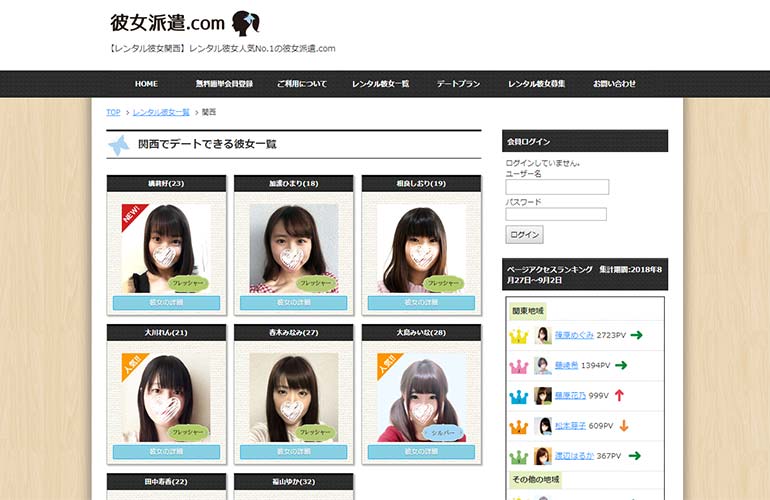Open the 彼女派遣.com ponytail logo icon

tap(246, 23)
